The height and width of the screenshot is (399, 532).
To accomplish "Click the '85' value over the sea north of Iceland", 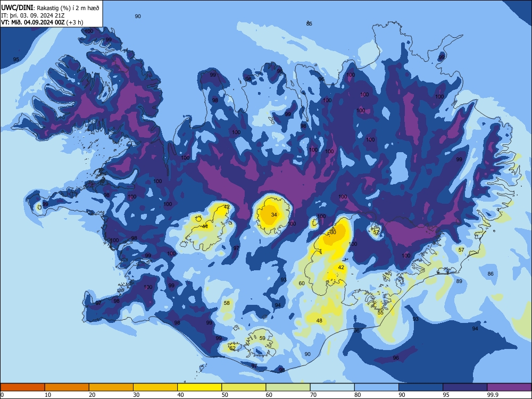I will [309, 24].
